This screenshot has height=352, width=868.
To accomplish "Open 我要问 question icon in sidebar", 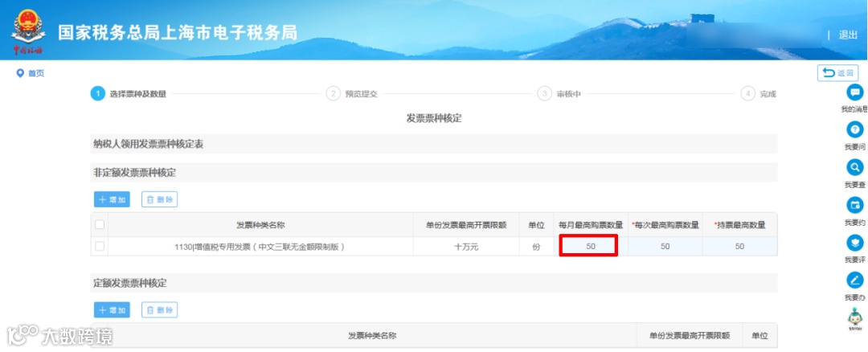I will (x=855, y=129).
